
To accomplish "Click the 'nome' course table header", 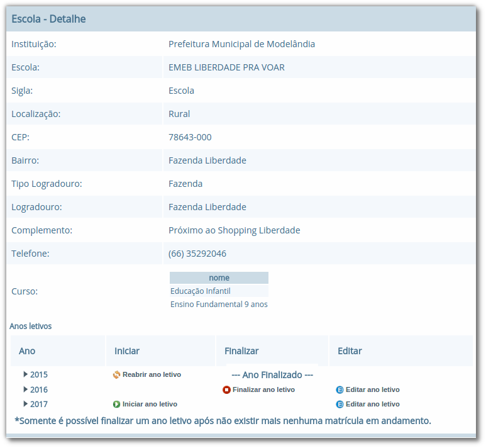I will [x=219, y=277].
